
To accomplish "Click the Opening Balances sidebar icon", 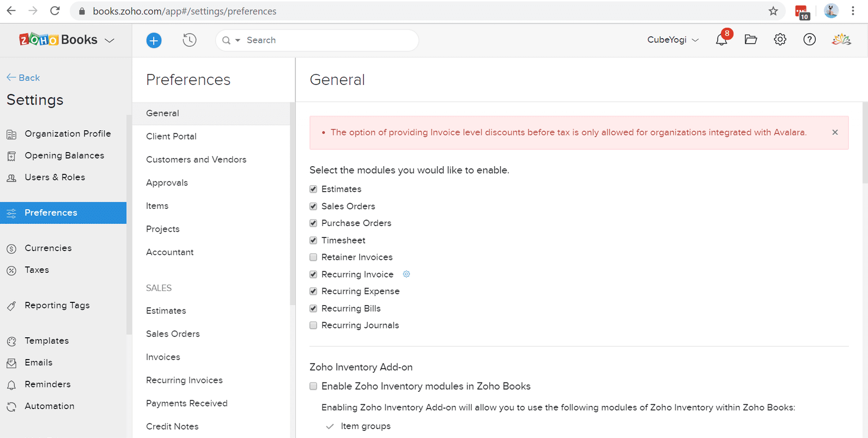I will (11, 156).
